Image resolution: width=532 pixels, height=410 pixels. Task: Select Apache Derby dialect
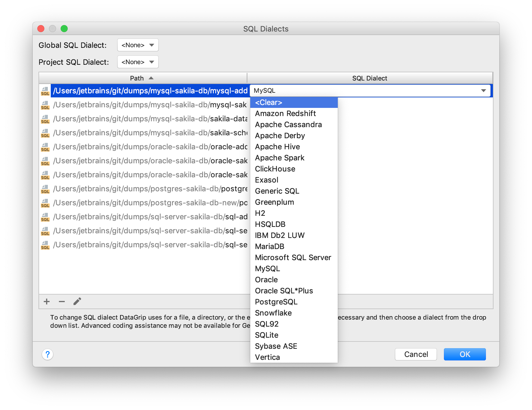pos(294,136)
